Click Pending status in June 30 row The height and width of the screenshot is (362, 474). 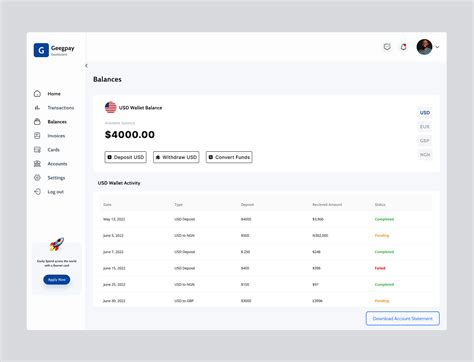[382, 301]
